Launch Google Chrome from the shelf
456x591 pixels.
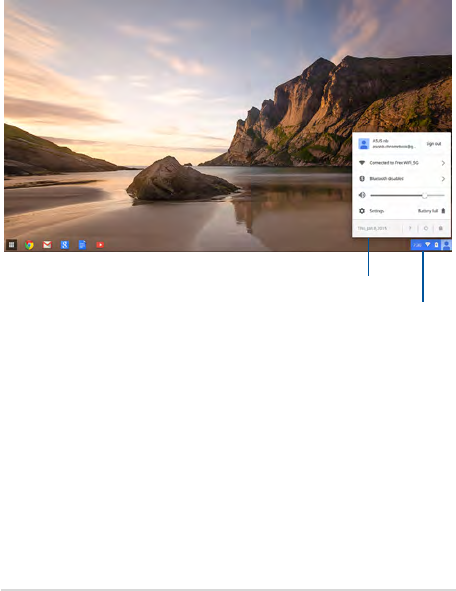29,245
